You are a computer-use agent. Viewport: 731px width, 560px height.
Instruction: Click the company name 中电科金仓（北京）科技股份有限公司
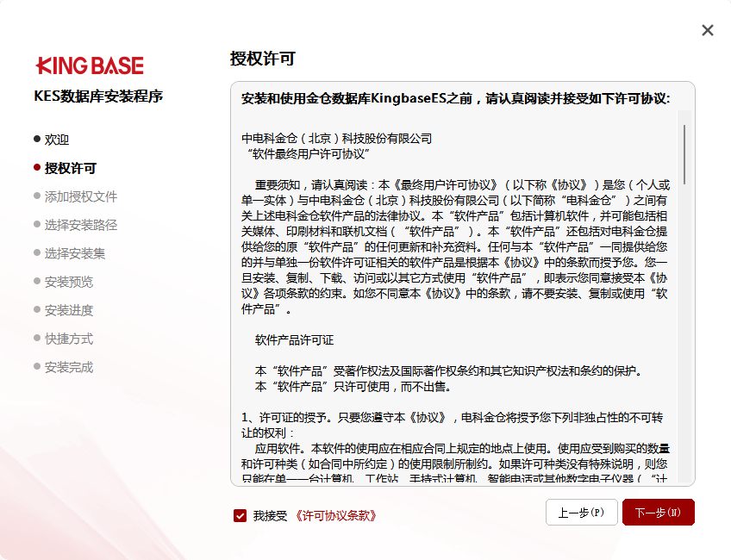tap(336, 139)
